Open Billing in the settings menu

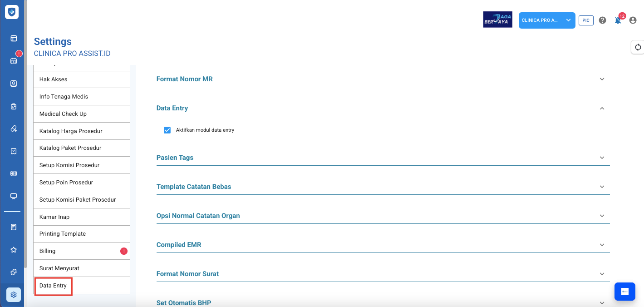[82, 251]
